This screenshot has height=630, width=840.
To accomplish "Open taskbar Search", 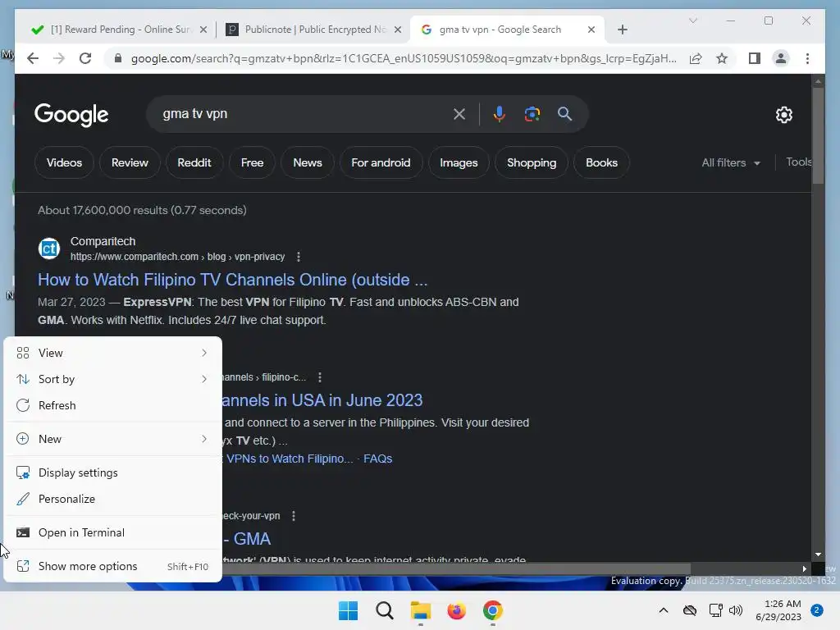I will point(384,610).
